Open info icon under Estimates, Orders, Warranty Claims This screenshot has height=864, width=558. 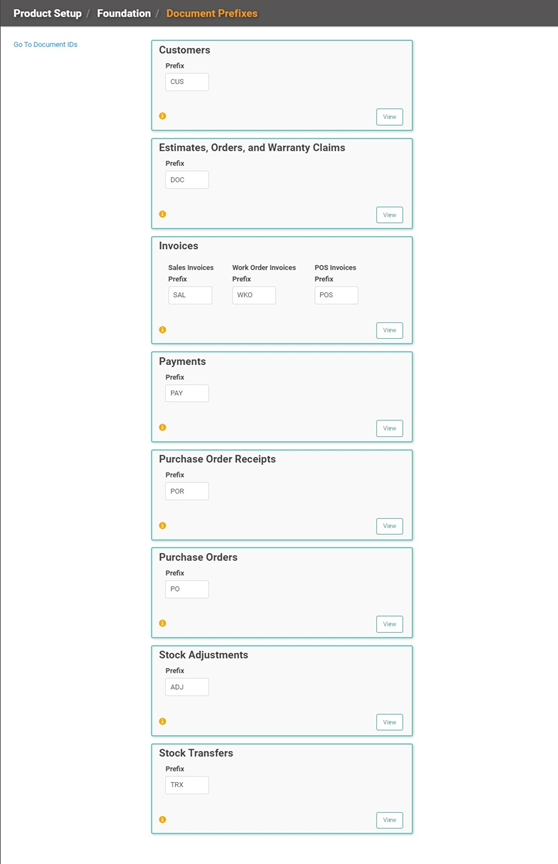coord(162,214)
